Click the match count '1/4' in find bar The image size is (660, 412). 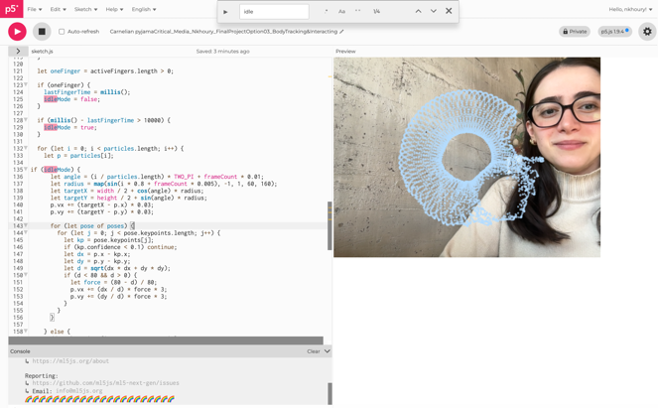[376, 11]
